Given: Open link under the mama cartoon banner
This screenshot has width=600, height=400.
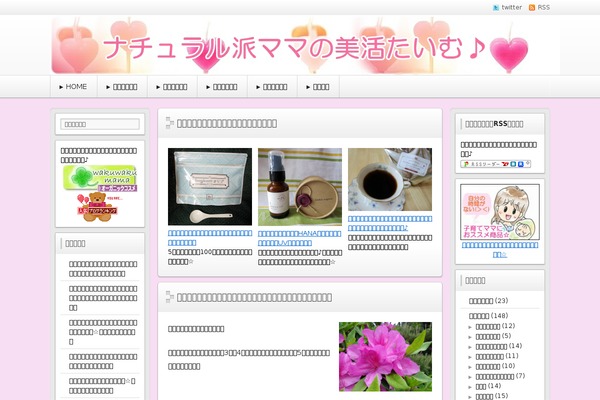Looking at the screenshot, I should click(x=500, y=250).
